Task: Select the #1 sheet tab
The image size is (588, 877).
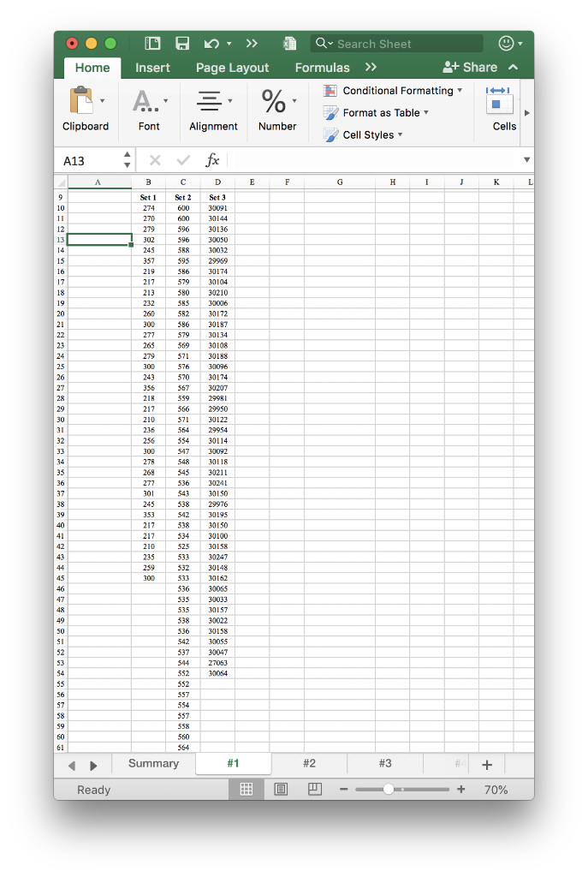Action: [233, 764]
